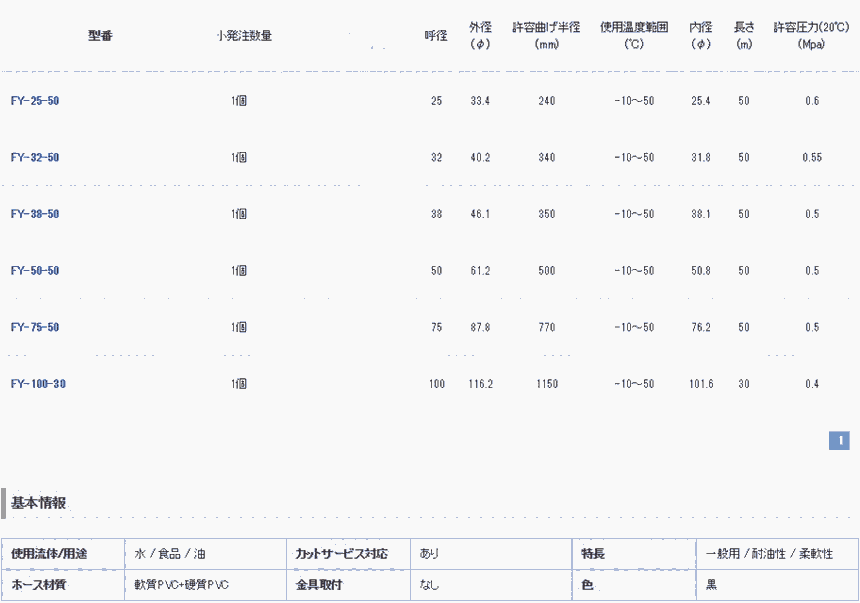This screenshot has width=860, height=603.
Task: Click the 長さ (m) column header
Action: [x=744, y=36]
